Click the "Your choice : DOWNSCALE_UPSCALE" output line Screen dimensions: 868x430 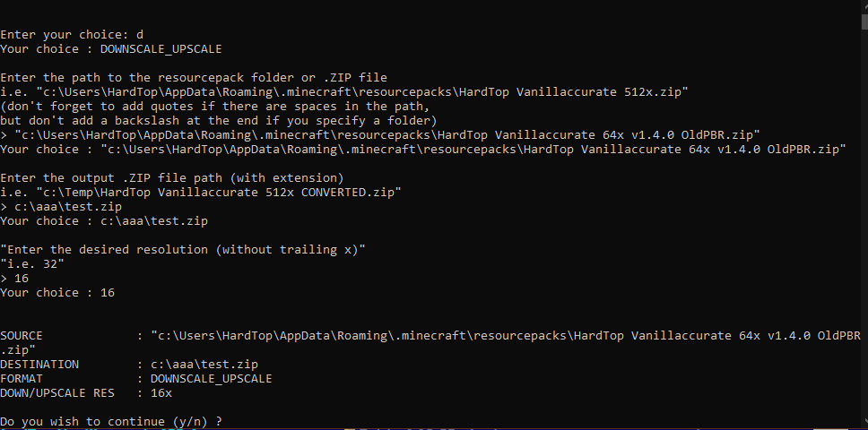(x=111, y=48)
